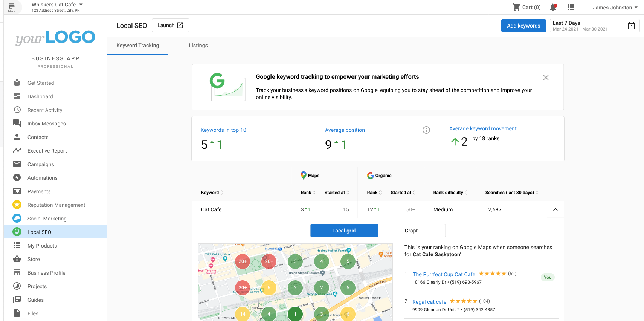This screenshot has width=644, height=321.
Task: Open the notifications bell
Action: pos(553,7)
